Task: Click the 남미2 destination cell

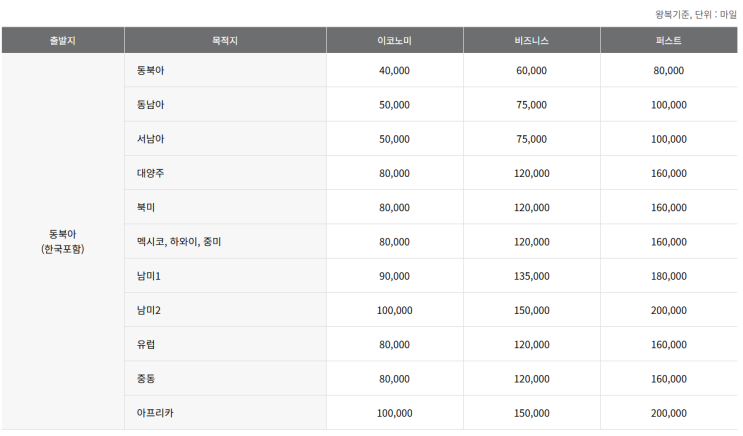Action: [x=149, y=310]
